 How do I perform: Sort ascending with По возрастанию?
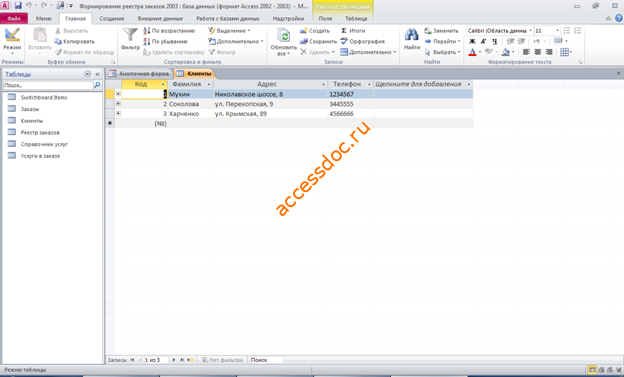[x=169, y=31]
